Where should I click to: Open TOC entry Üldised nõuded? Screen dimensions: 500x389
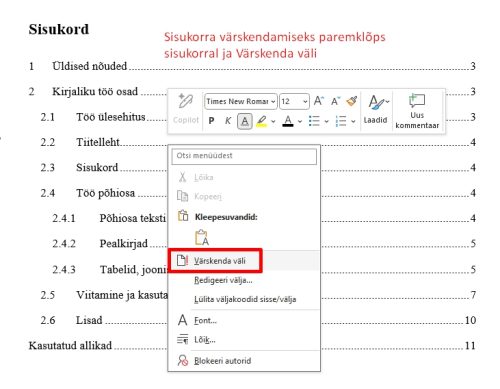click(x=89, y=66)
